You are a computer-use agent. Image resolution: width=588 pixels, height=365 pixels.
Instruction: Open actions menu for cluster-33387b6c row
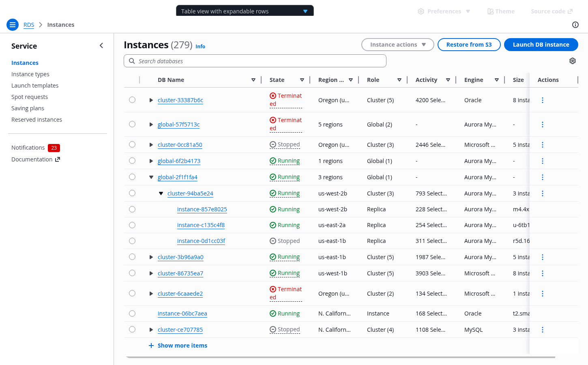(x=542, y=100)
